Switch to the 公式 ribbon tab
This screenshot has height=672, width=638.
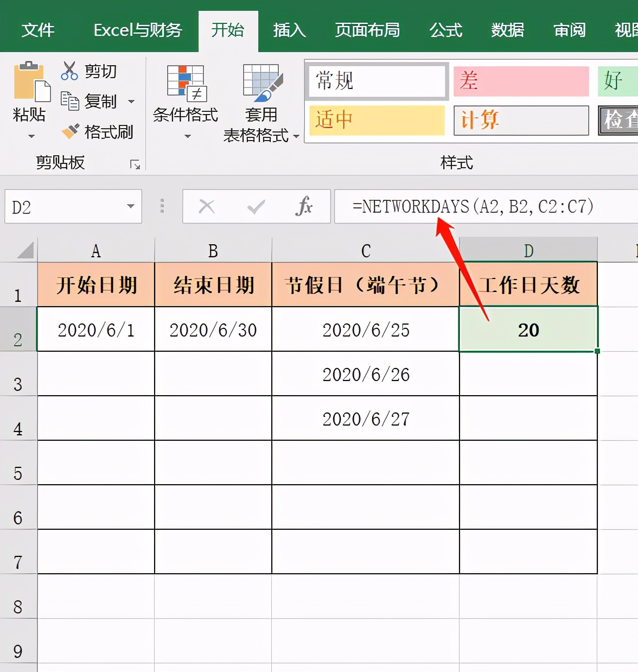point(446,31)
